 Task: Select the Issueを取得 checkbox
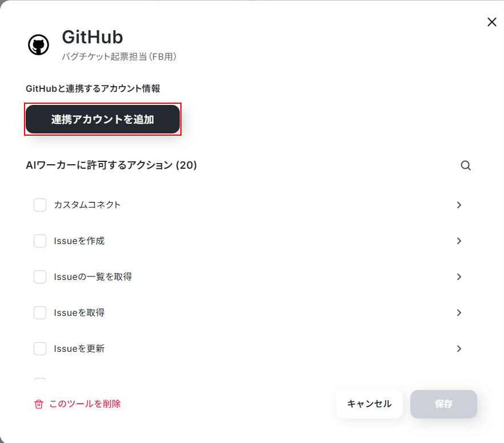click(x=40, y=312)
